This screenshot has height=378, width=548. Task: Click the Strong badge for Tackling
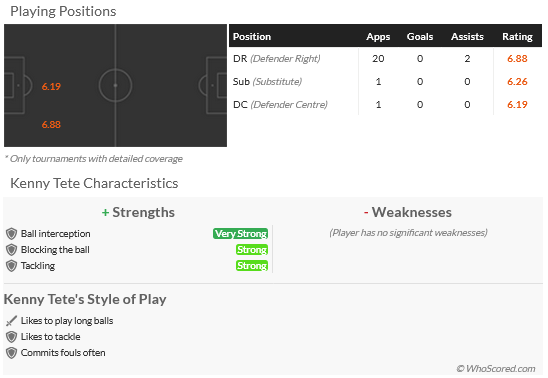click(252, 266)
